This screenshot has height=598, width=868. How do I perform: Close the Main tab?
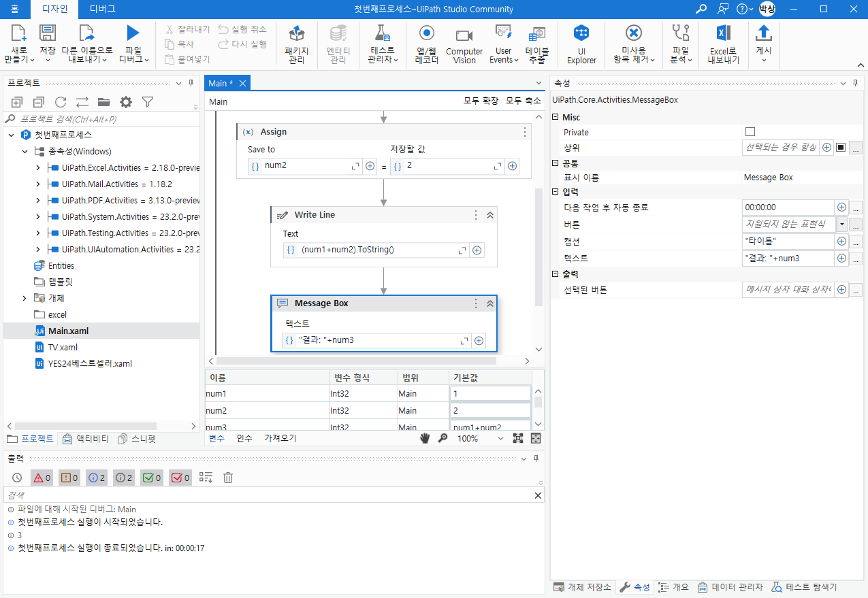click(242, 83)
